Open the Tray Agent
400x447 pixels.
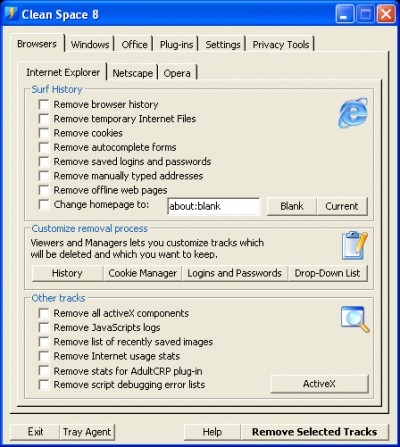tap(87, 432)
